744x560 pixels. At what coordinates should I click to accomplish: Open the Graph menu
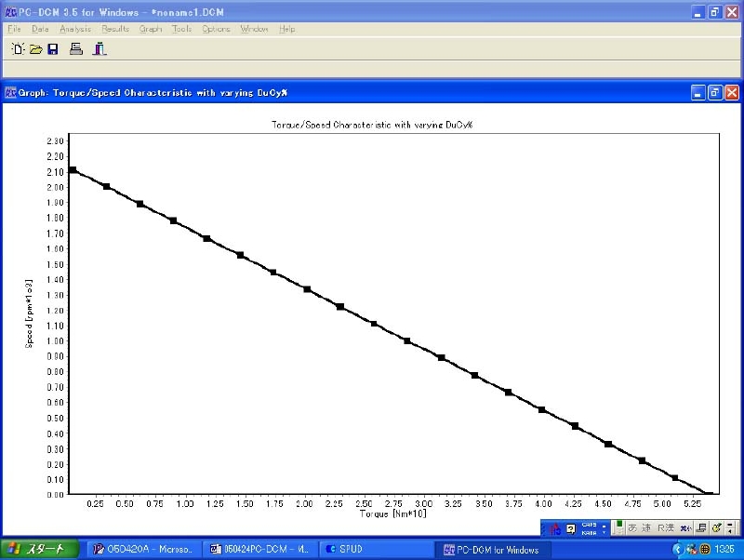click(x=151, y=29)
